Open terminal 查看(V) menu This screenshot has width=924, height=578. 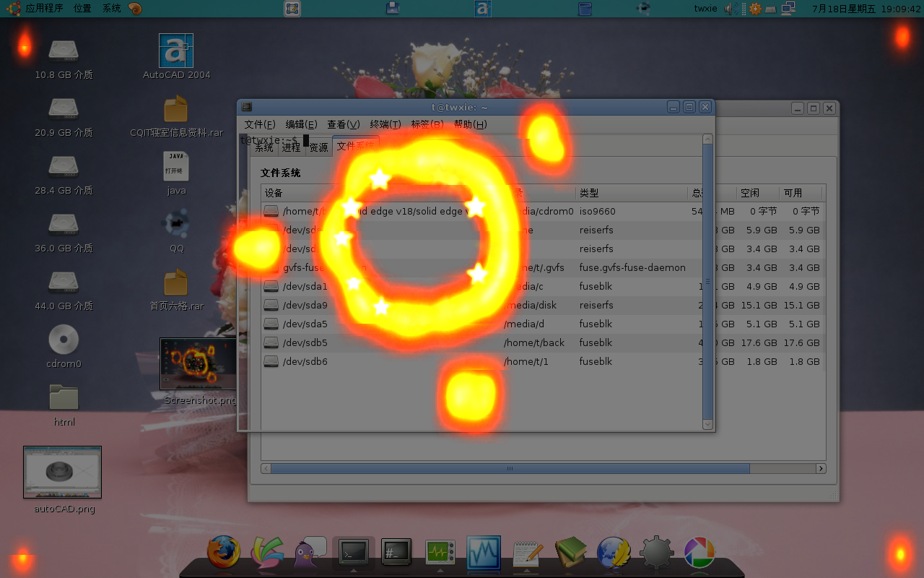tap(344, 124)
